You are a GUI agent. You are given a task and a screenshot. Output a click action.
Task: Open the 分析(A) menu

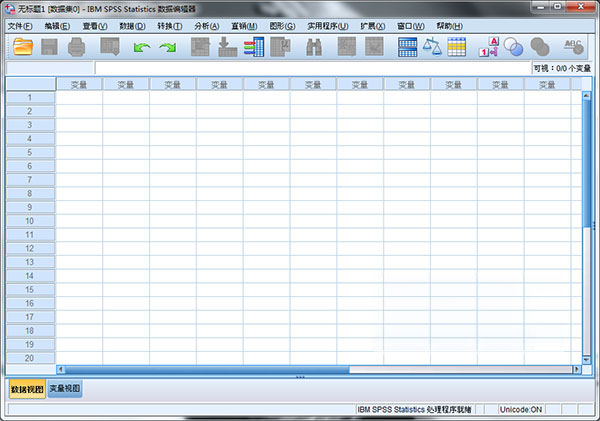206,25
